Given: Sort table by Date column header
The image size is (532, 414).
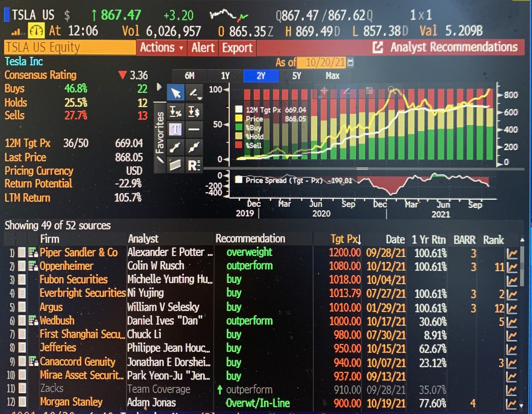Looking at the screenshot, I should (x=395, y=239).
